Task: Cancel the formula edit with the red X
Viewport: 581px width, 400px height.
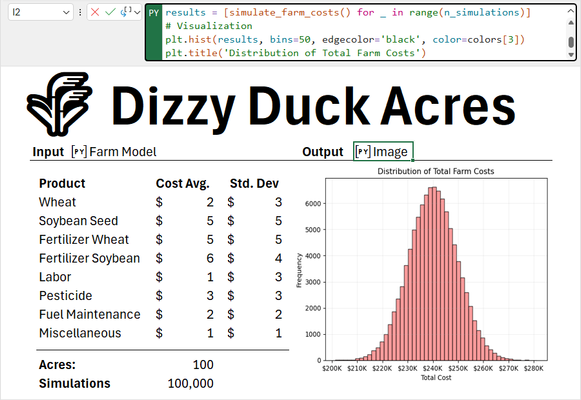Action: click(x=95, y=12)
